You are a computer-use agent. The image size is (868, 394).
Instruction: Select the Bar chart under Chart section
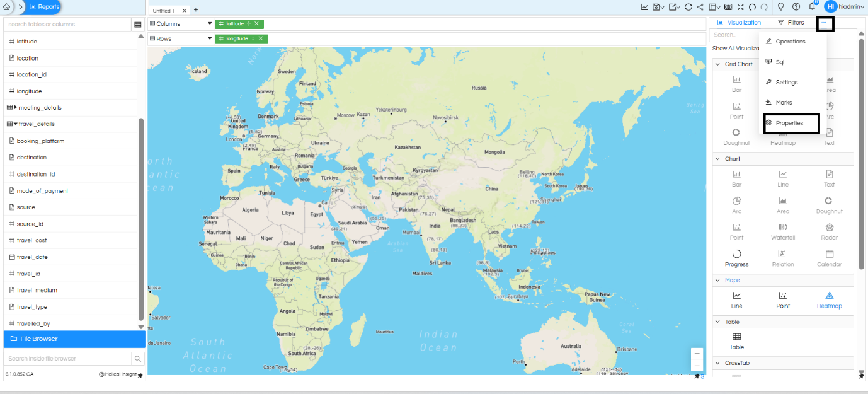(x=736, y=178)
